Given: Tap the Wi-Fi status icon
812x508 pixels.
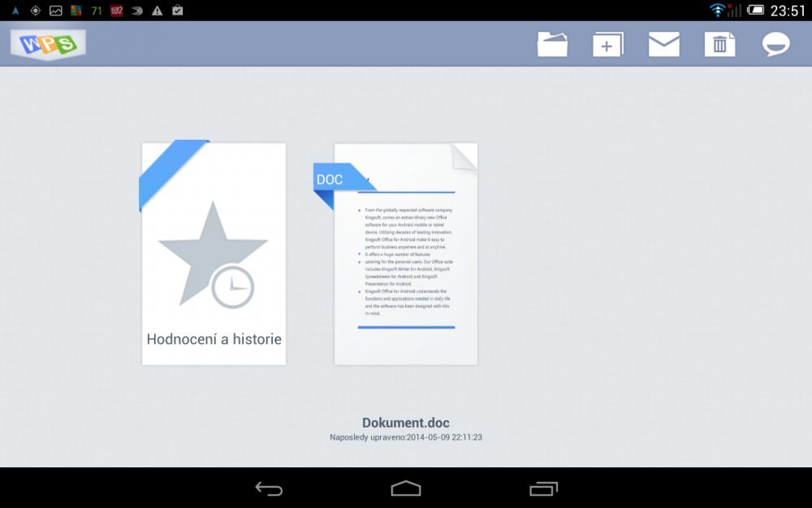Looking at the screenshot, I should click(717, 11).
